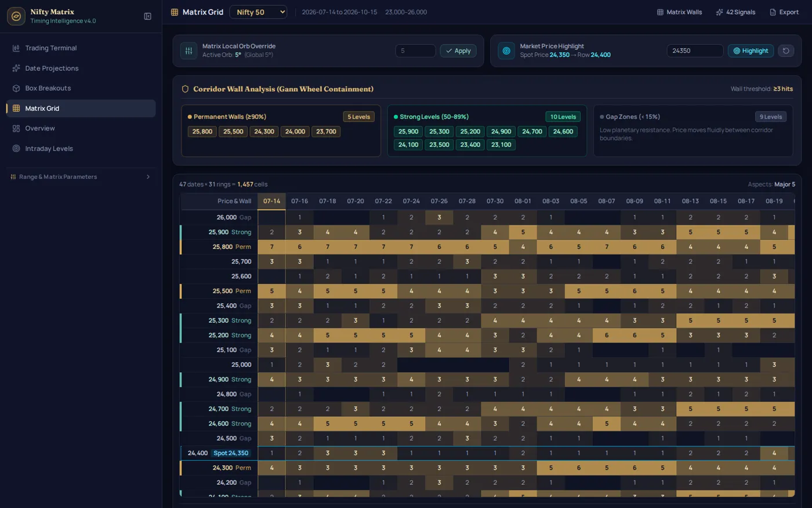Navigate to Intraday Levels
Screen dimensions: 812x508
[x=81, y=149]
